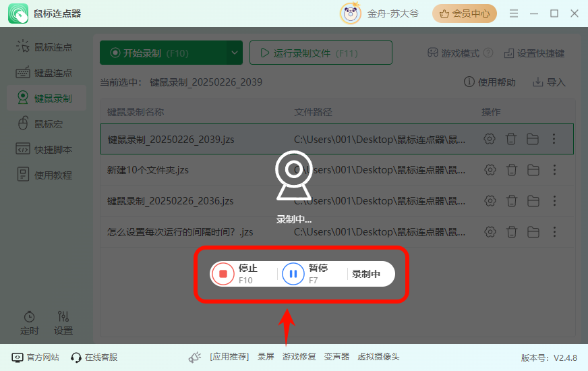Image resolution: width=588 pixels, height=371 pixels.
Task: Delete 键鼠录制_20250226_2036.jzs with trash icon
Action: tap(512, 201)
